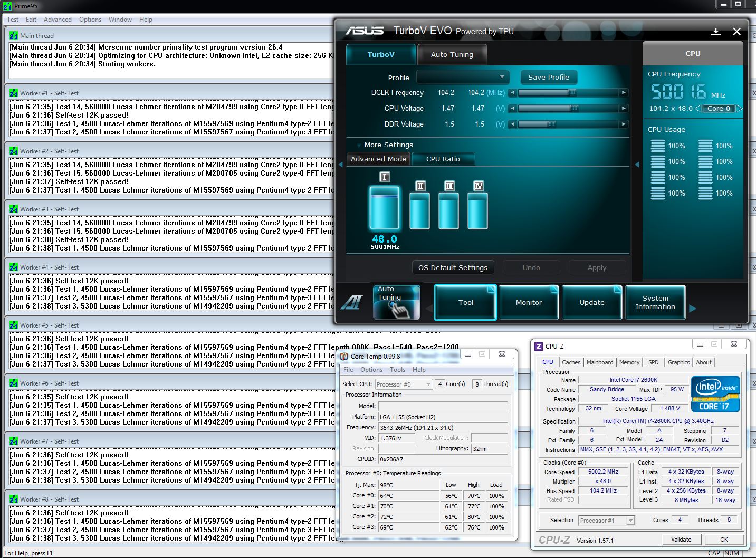Open Prime95 Test menu
Image resolution: width=756 pixels, height=558 pixels.
13,20
